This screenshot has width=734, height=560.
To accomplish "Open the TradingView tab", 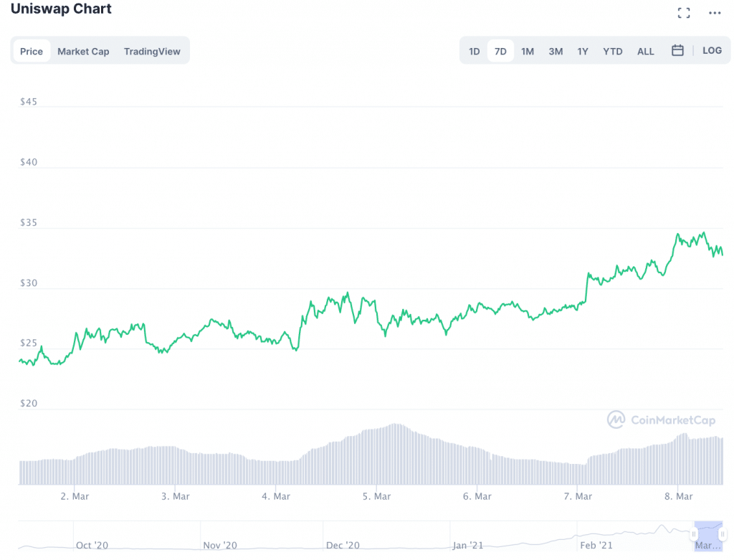I will (x=152, y=52).
